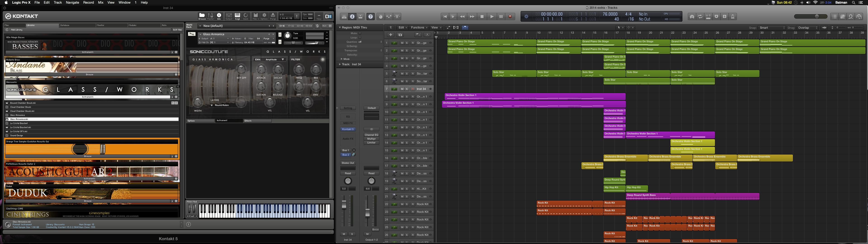The image size is (868, 244).
Task: Open Kontakt's Browse panel icon
Action: click(202, 16)
